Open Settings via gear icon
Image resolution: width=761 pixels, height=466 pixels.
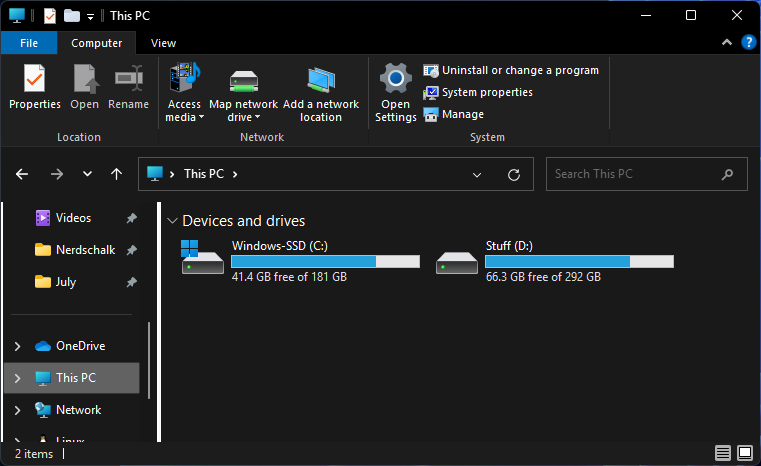tap(396, 80)
